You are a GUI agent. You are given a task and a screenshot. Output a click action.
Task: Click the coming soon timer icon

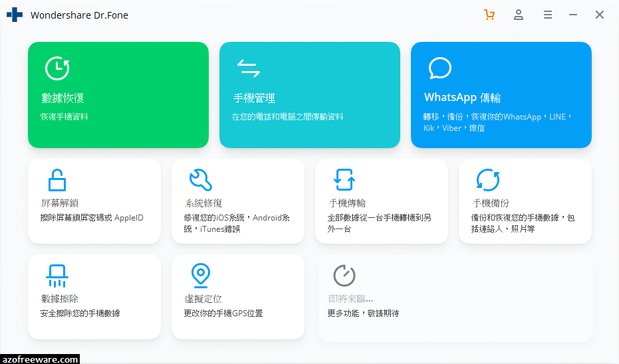(344, 275)
